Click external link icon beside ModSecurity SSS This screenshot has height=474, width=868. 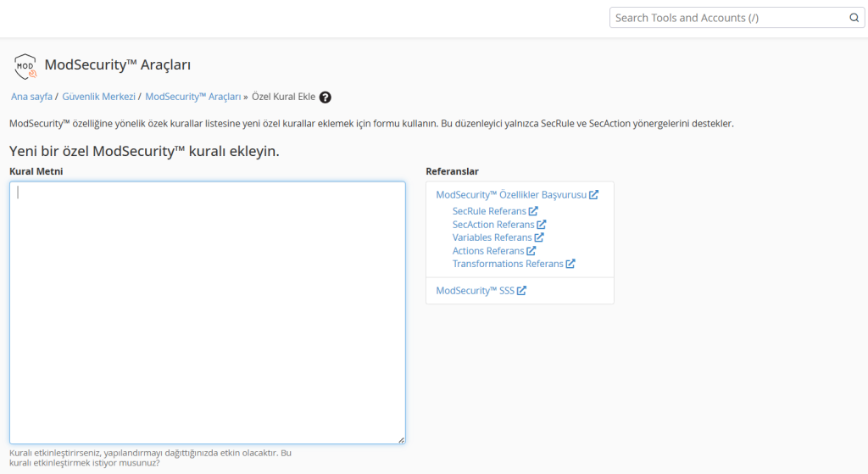[x=521, y=290]
